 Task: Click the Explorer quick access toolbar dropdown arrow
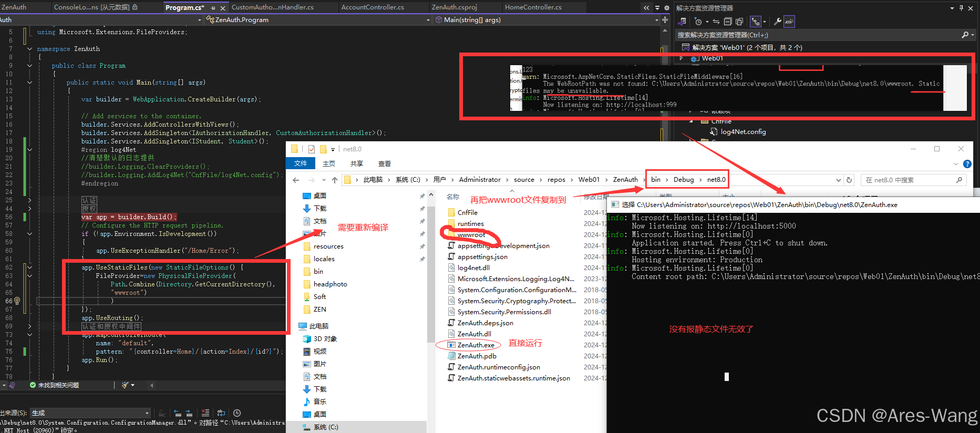pos(333,149)
